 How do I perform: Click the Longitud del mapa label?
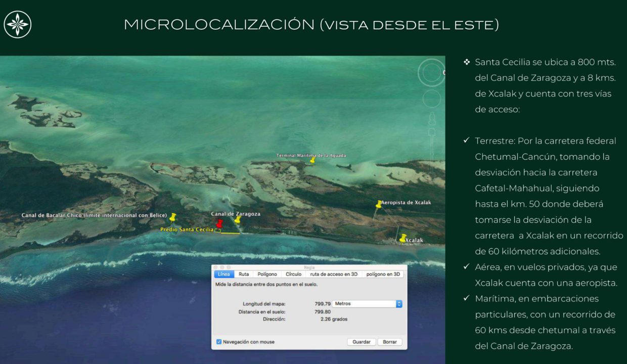[x=264, y=304]
